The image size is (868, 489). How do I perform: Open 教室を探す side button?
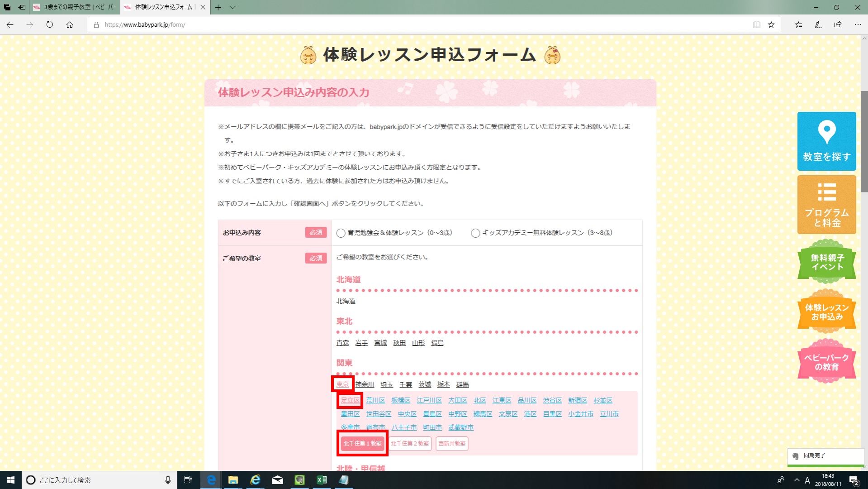pyautogui.click(x=826, y=141)
